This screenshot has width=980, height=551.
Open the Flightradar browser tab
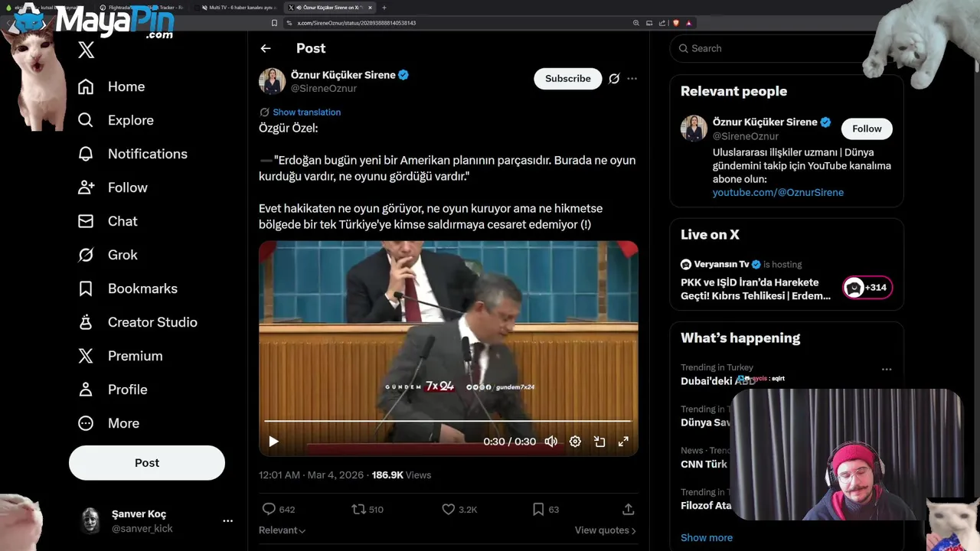140,8
